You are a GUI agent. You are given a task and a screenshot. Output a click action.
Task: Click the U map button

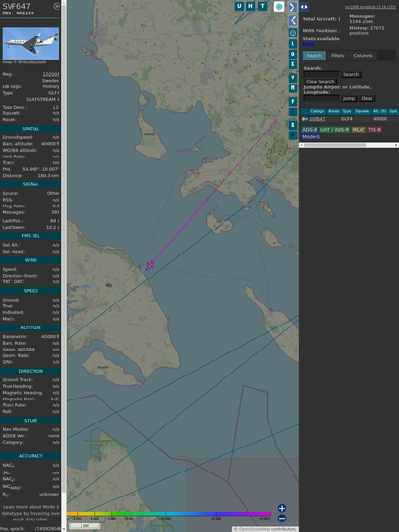[x=239, y=6]
